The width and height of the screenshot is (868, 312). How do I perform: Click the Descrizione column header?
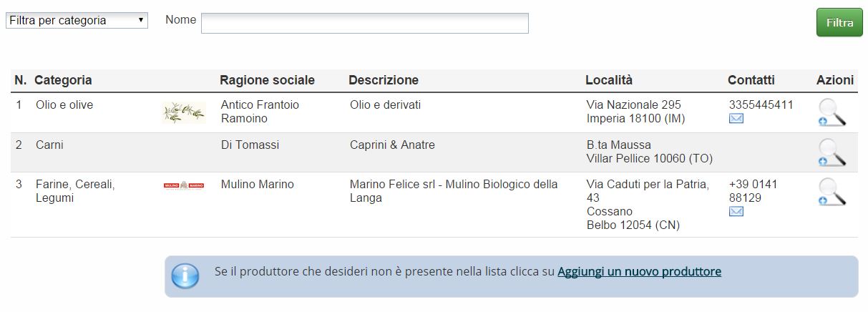pos(384,80)
